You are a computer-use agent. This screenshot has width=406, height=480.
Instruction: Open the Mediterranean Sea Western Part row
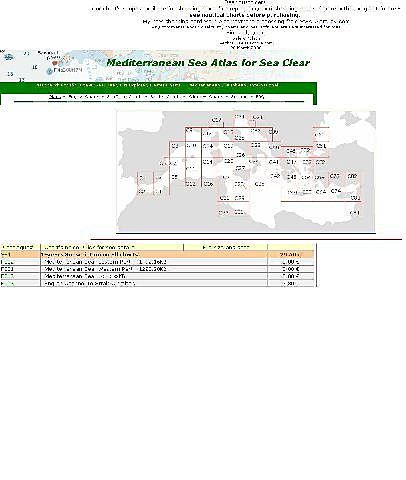click(157, 269)
